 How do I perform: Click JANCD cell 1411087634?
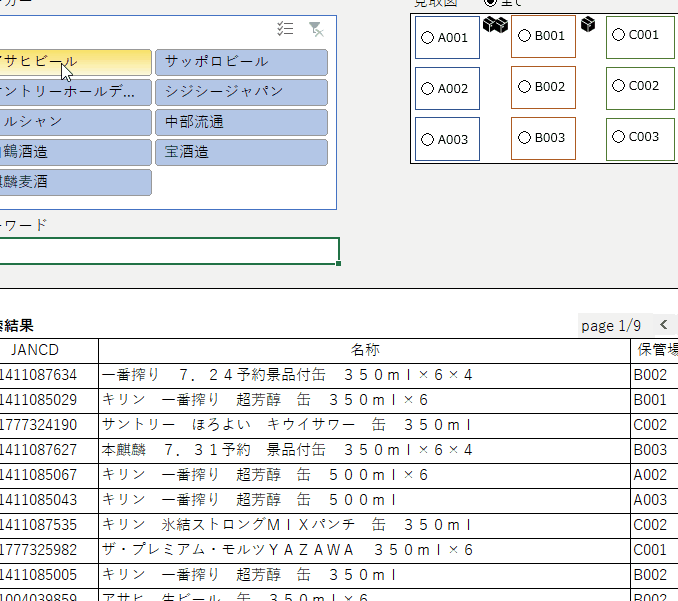49,375
